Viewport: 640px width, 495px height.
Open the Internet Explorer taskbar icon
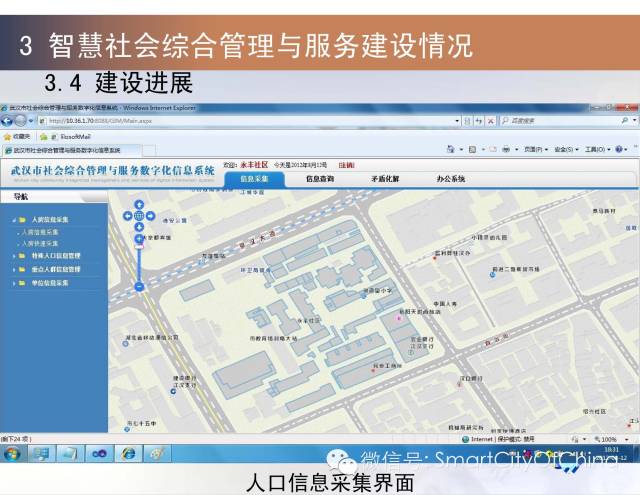129,454
